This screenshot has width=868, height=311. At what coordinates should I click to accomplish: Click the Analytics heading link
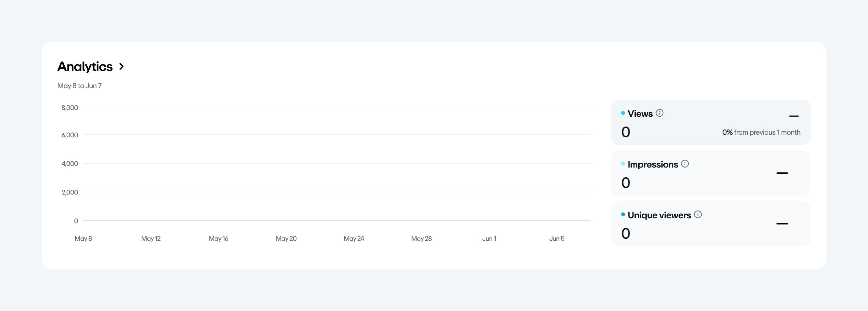pyautogui.click(x=85, y=67)
